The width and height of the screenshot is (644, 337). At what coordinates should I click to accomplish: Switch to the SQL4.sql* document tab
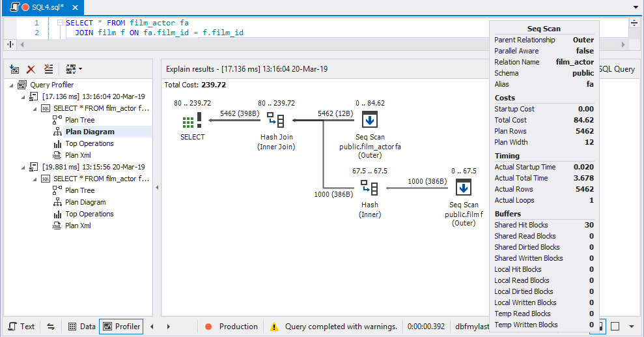(x=43, y=7)
